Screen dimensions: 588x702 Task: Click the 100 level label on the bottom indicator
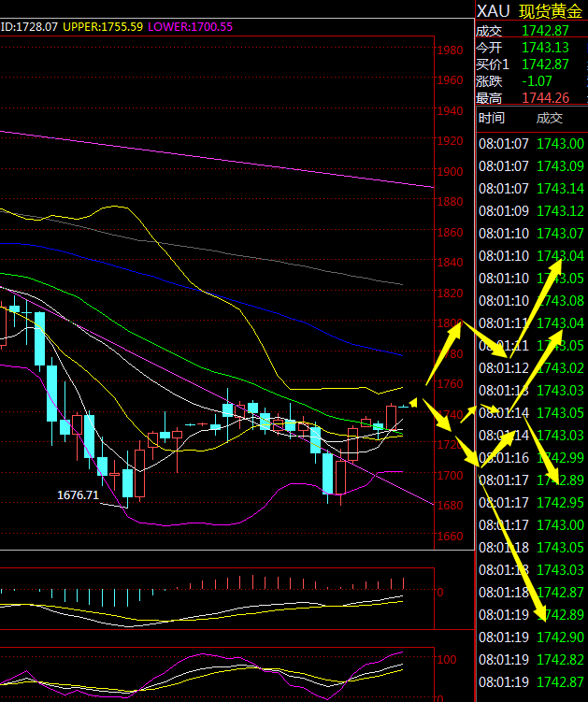[x=447, y=659]
